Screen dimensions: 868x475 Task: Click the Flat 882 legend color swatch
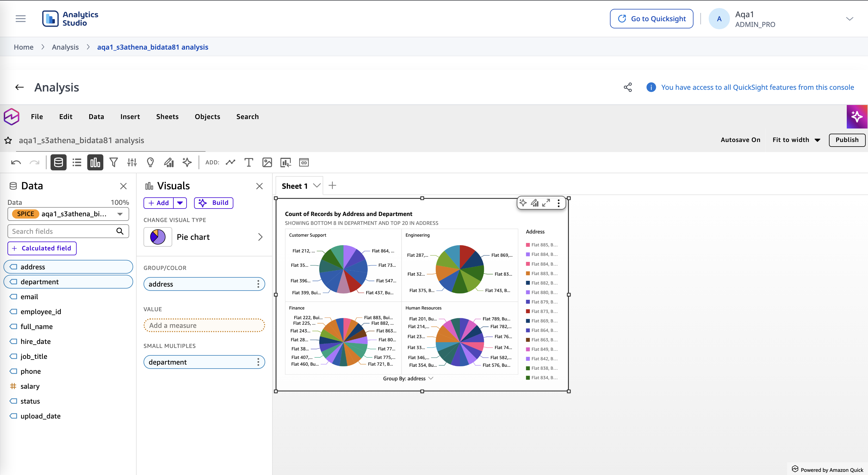coord(528,283)
